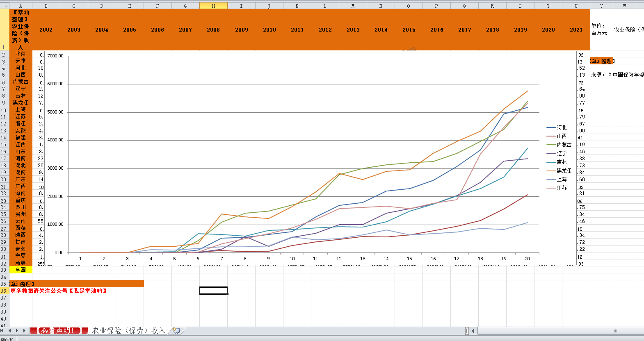Select column P header

pos(436,6)
